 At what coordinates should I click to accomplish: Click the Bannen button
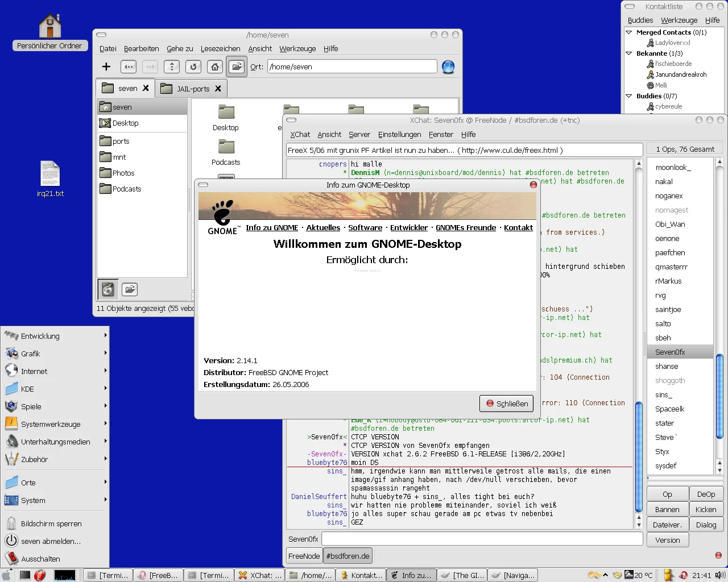point(667,510)
